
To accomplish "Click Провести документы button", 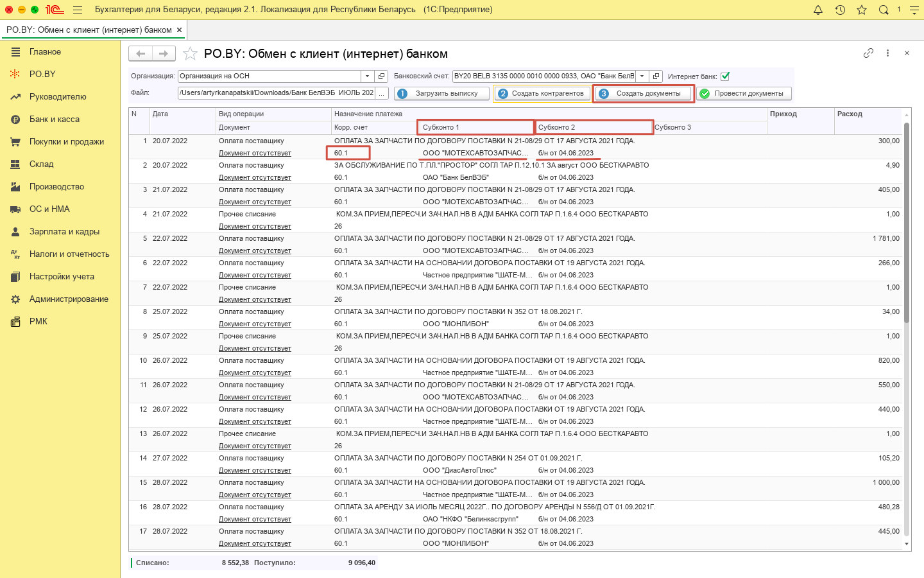I will click(744, 93).
